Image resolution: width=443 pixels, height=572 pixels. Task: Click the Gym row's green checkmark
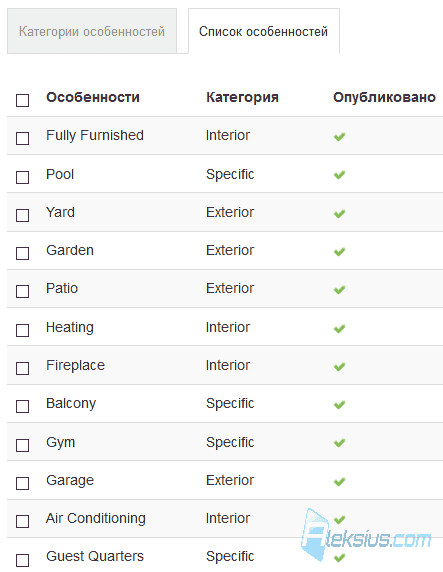(339, 443)
